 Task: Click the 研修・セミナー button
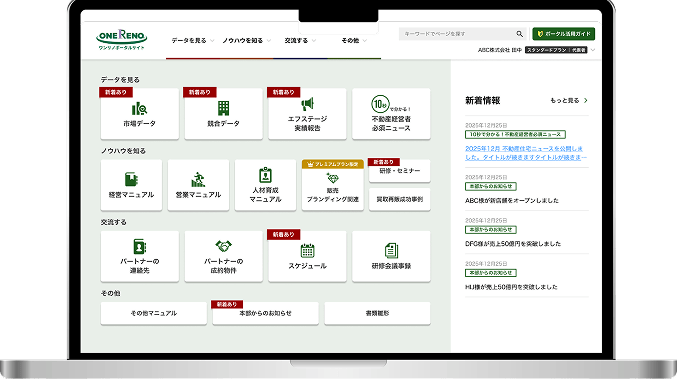point(400,171)
